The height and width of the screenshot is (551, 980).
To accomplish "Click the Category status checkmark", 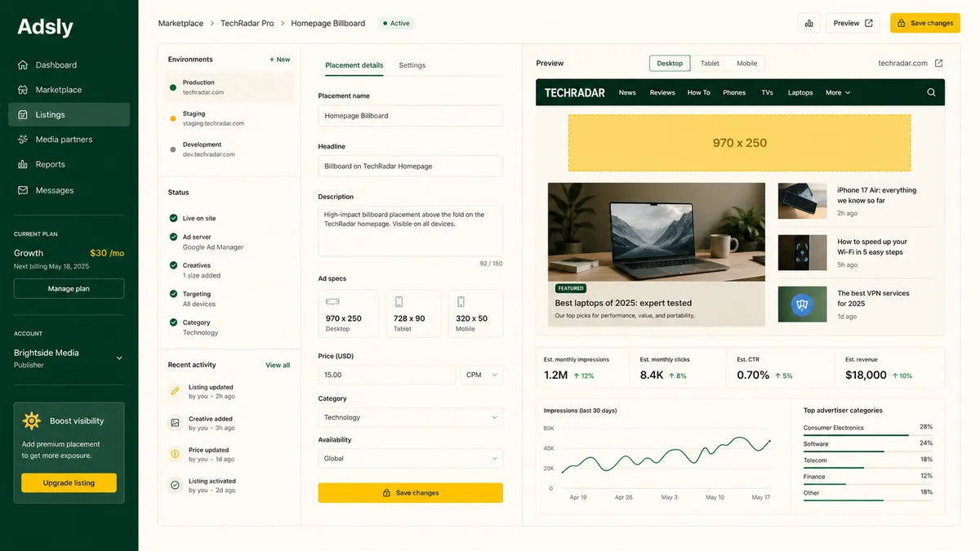I will point(173,322).
